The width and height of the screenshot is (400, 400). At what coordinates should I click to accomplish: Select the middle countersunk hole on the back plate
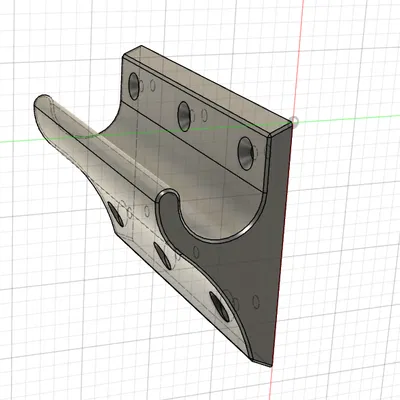tap(184, 116)
